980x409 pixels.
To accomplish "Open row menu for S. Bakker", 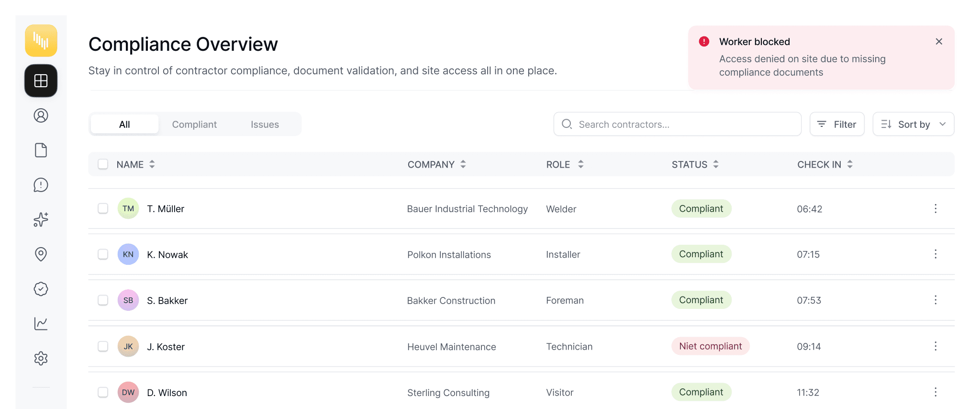I will pyautogui.click(x=935, y=300).
